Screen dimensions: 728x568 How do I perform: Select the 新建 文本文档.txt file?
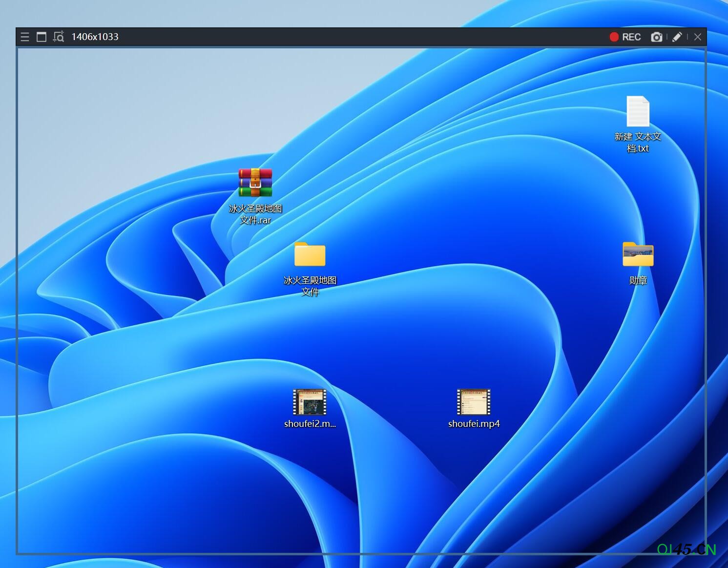[638, 111]
